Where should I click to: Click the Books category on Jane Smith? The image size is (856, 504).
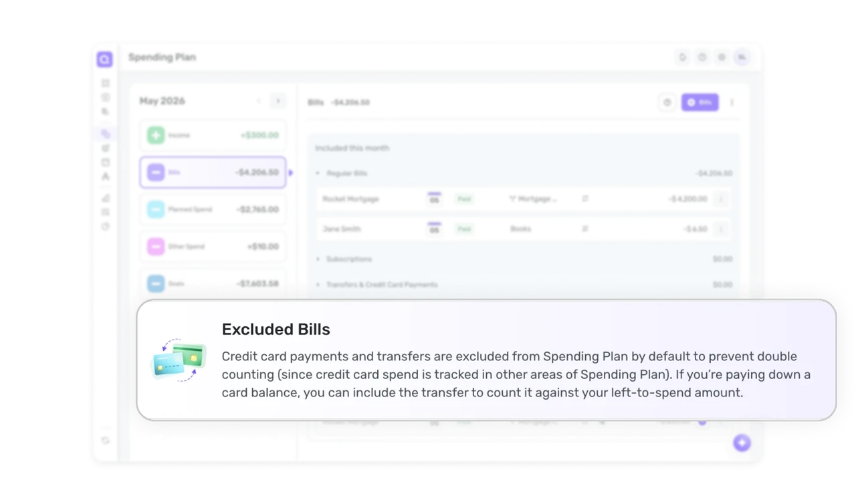tap(520, 229)
